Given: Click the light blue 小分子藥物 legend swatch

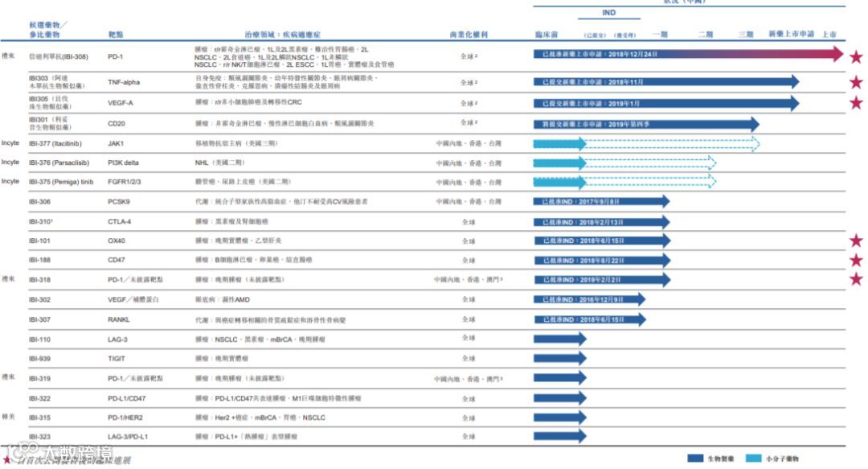Looking at the screenshot, I should pos(753,458).
